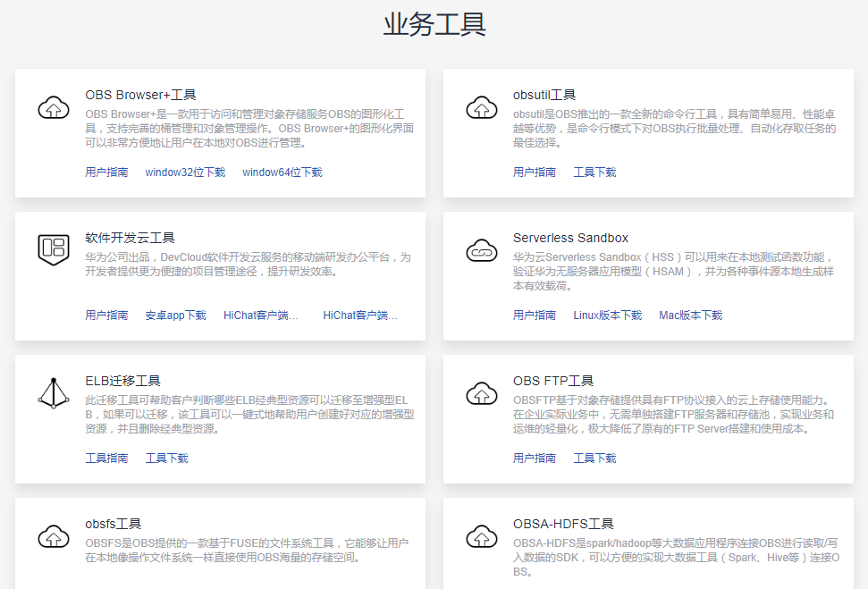The image size is (868, 589).
Task: Download window32位 version of OBS Browser+
Action: [185, 172]
